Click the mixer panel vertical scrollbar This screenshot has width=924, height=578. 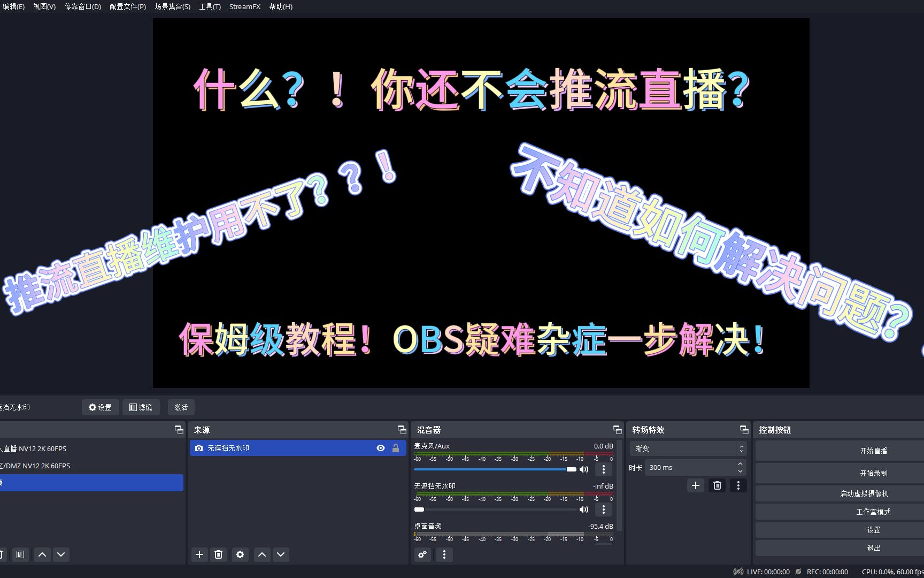pos(619,485)
